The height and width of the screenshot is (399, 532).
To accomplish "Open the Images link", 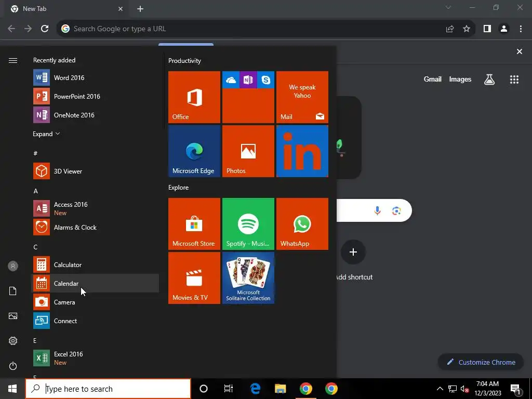I will 460,79.
